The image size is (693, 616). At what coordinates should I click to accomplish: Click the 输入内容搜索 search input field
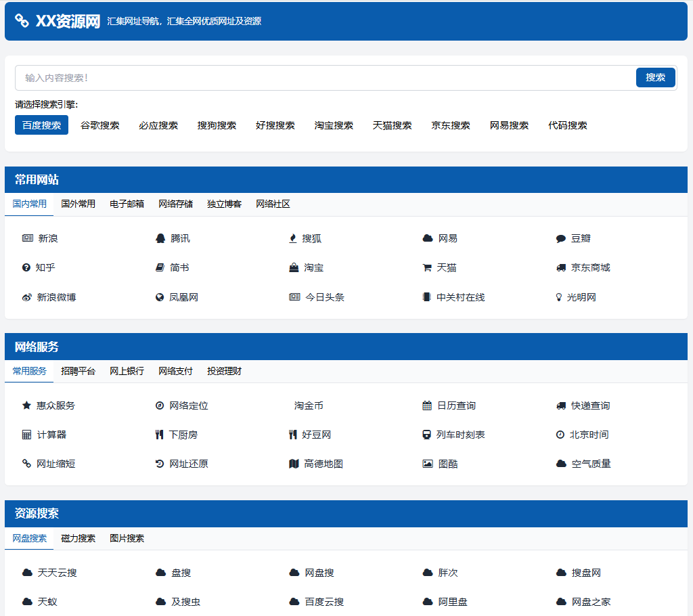tap(325, 78)
